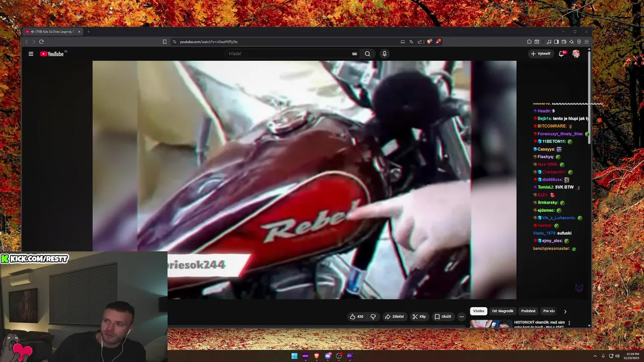Open YouTube notifications bell
Screen dimensions: 644x362
[x=561, y=54]
